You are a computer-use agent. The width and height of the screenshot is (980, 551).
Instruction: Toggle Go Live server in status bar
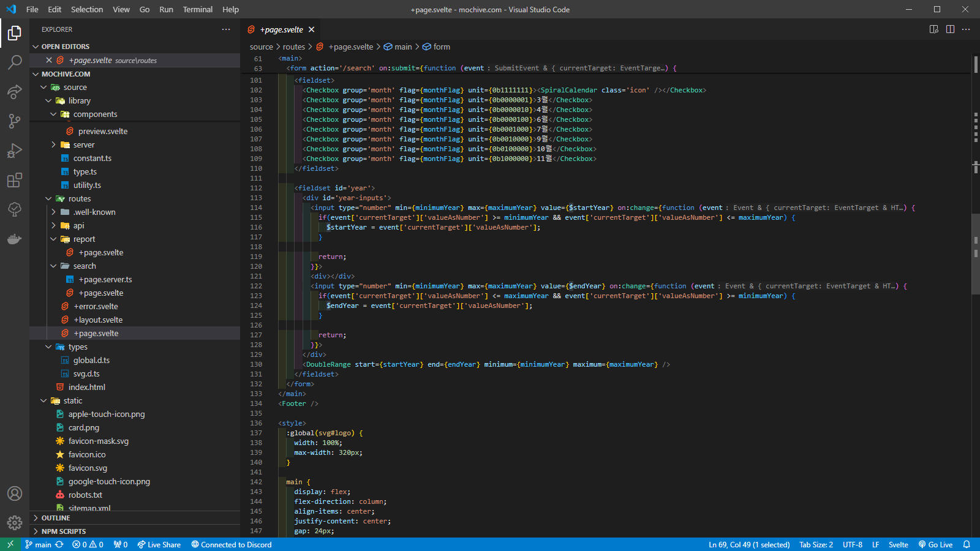pos(935,544)
